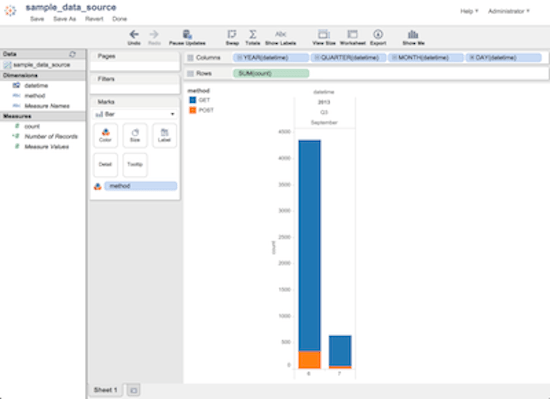Open the Show Me chart icon
The width and height of the screenshot is (550, 399).
point(413,34)
